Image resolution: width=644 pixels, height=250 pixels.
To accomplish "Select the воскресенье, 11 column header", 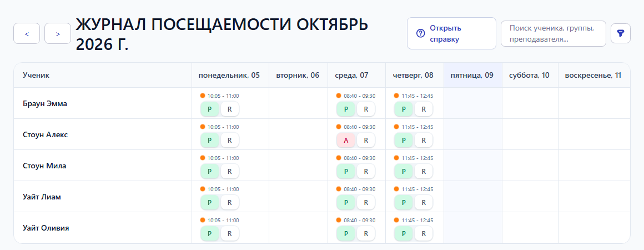I will pyautogui.click(x=594, y=75).
